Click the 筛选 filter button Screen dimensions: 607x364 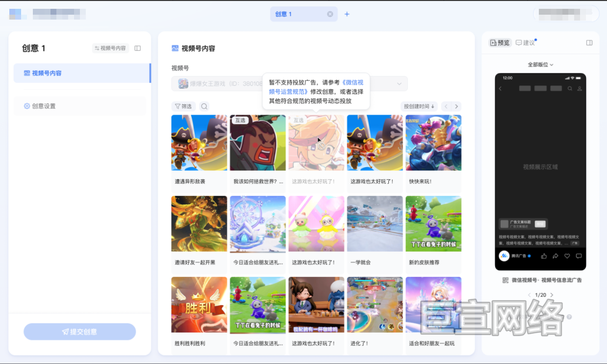[183, 106]
